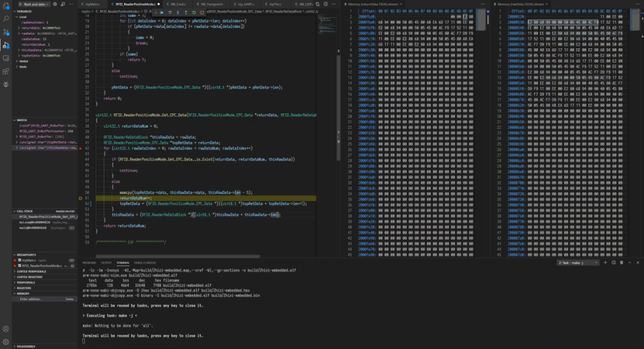Disable the RFID_ReaderPositiveMode.c breakpoint checkbox
Screen dimensions: 644x349
[x=18, y=265]
